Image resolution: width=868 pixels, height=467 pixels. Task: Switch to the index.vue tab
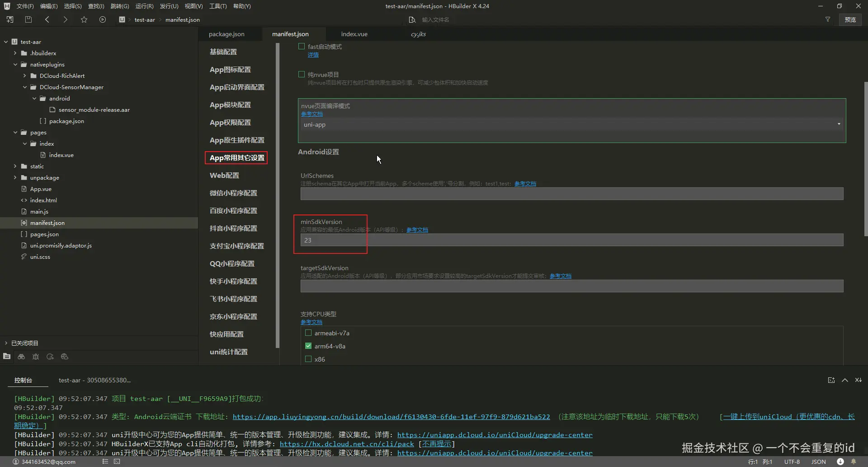pyautogui.click(x=354, y=34)
